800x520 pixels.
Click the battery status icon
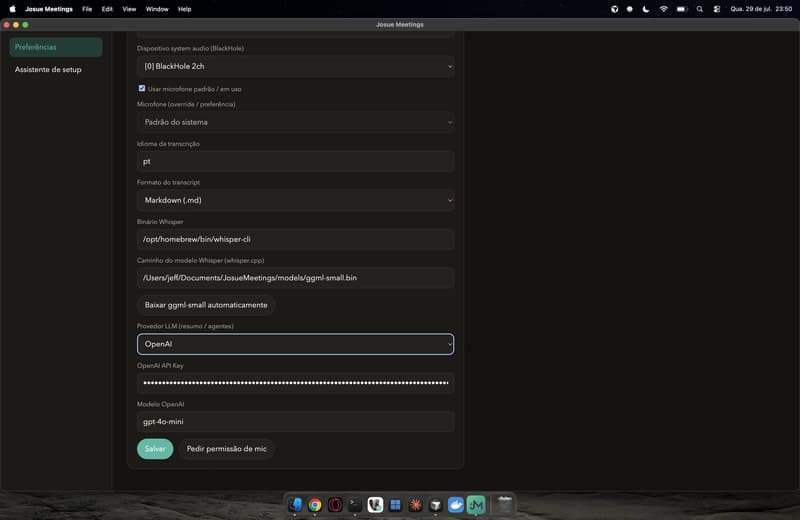click(x=682, y=9)
